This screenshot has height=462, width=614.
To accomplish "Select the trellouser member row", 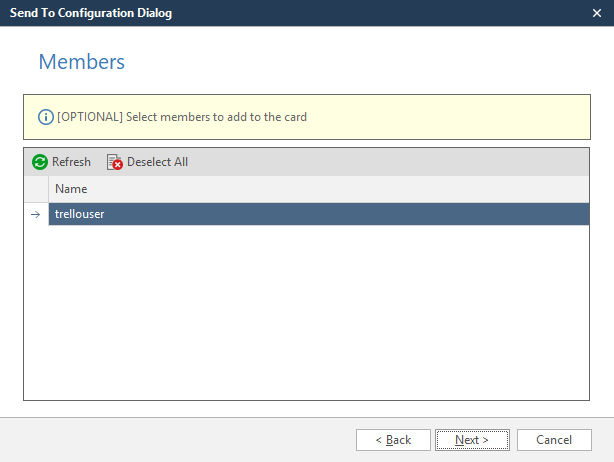I will click(x=80, y=214).
